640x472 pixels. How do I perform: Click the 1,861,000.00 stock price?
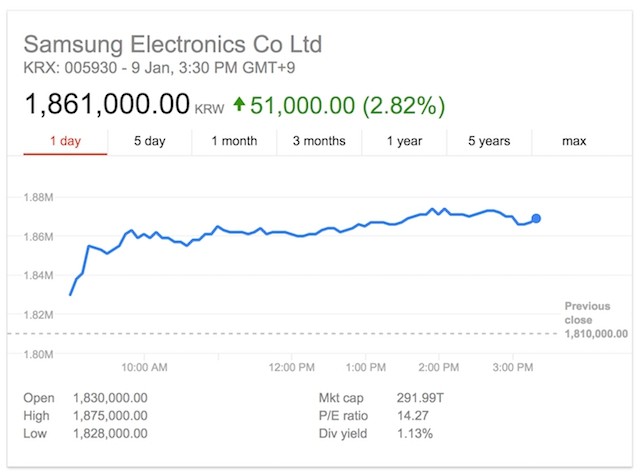pyautogui.click(x=107, y=104)
